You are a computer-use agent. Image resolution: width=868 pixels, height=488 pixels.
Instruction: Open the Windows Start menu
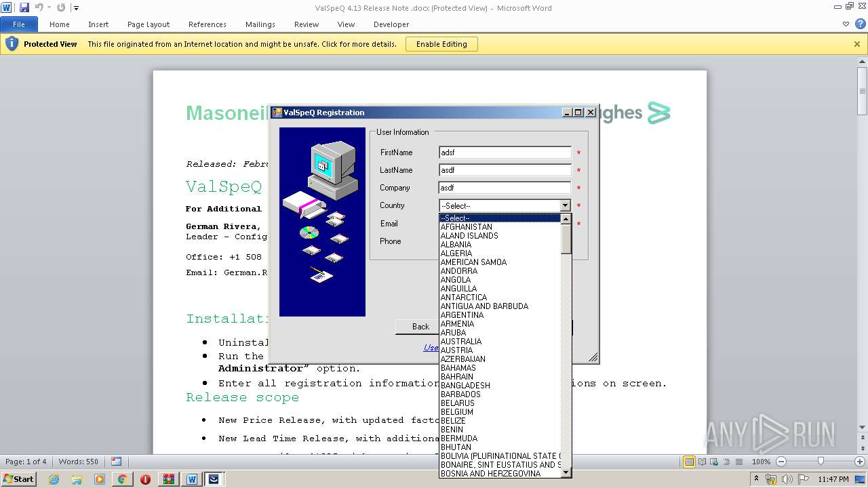(18, 479)
